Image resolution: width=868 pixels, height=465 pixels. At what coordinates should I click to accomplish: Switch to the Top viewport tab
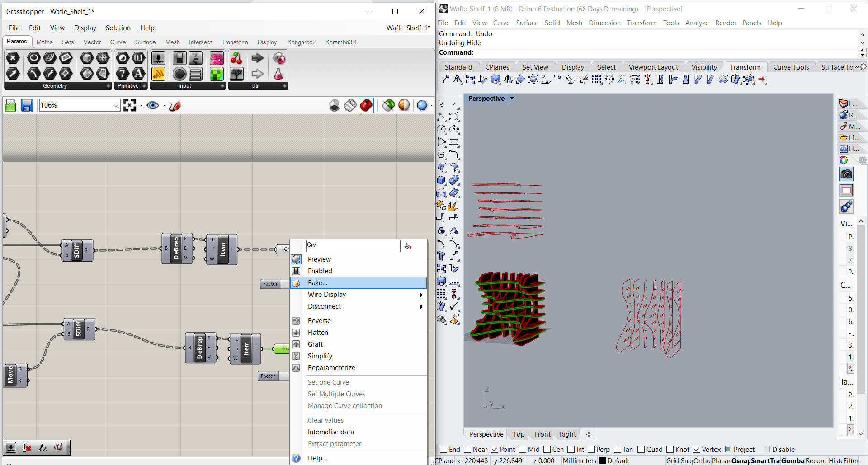click(x=519, y=434)
